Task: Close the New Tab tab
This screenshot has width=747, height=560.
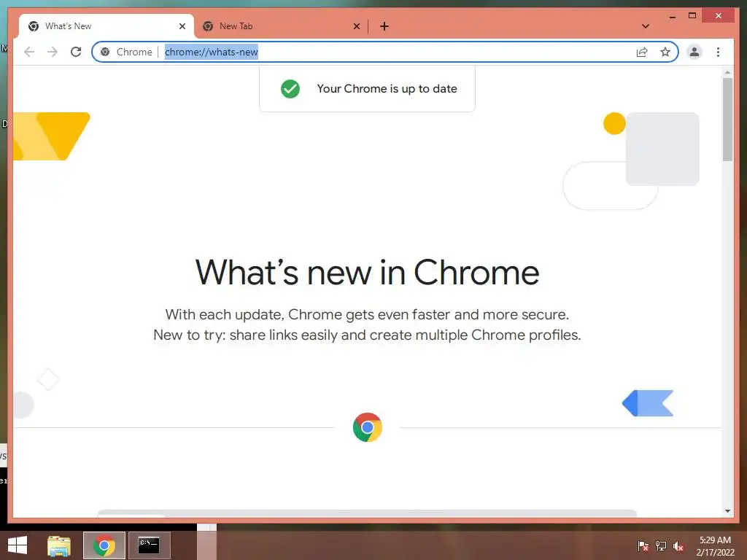Action: click(x=356, y=26)
